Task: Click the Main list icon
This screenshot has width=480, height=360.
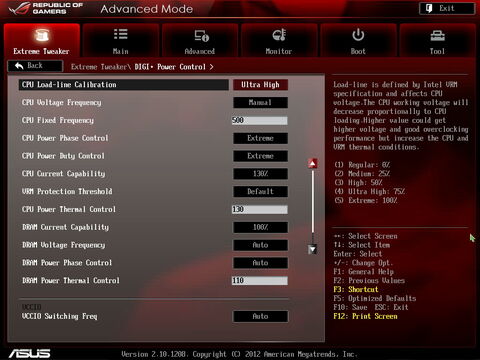Action: (x=121, y=34)
